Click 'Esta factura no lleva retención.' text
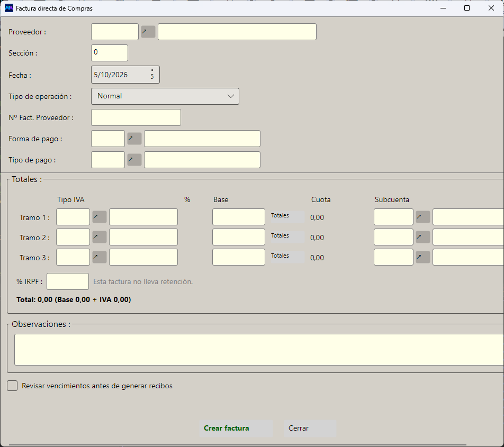 [143, 281]
